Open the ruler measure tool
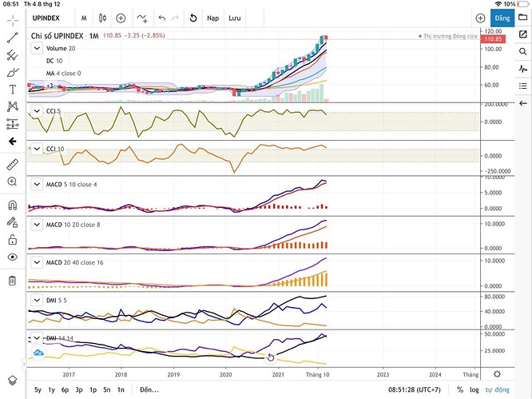Screen dimensions: 532x399 point(13,165)
